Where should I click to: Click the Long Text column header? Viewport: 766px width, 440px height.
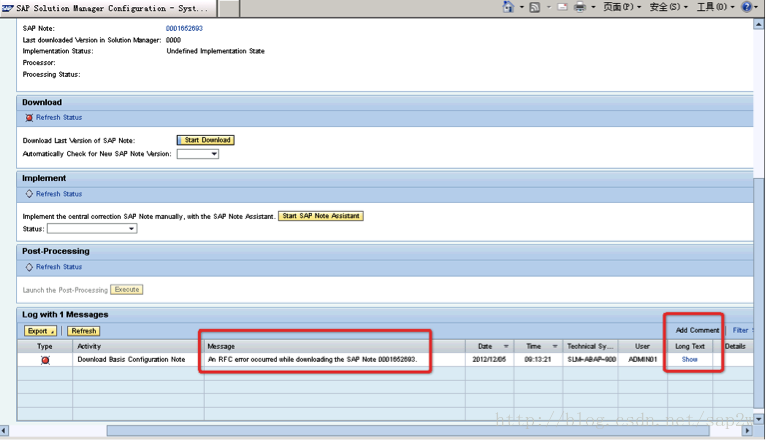690,346
